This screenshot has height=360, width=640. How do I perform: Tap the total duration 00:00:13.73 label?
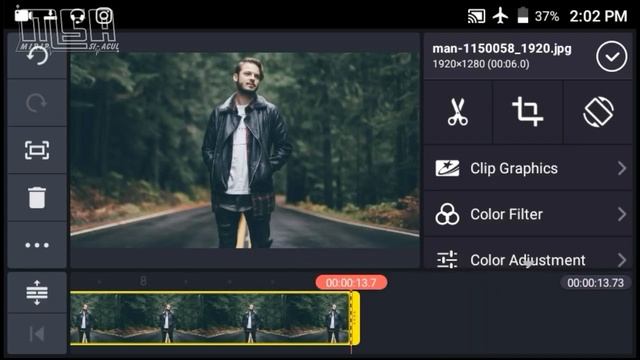pos(596,282)
